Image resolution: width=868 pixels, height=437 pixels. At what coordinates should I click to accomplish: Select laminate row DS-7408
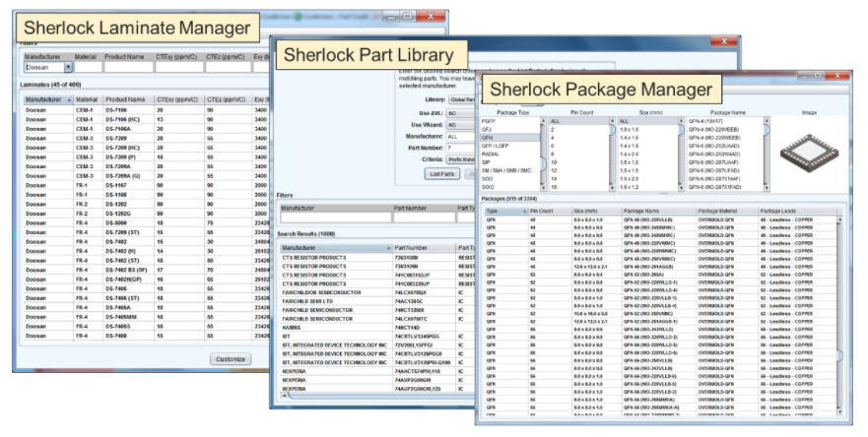pos(146,336)
